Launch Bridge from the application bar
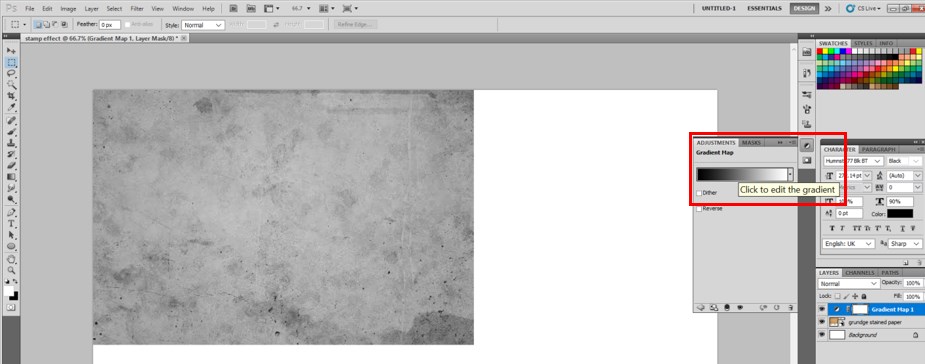This screenshot has height=364, width=925. 234,9
